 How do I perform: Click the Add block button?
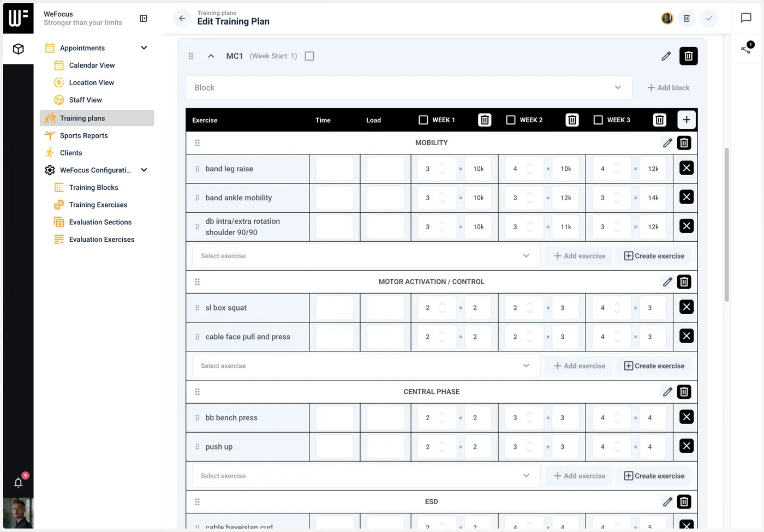[x=668, y=88]
